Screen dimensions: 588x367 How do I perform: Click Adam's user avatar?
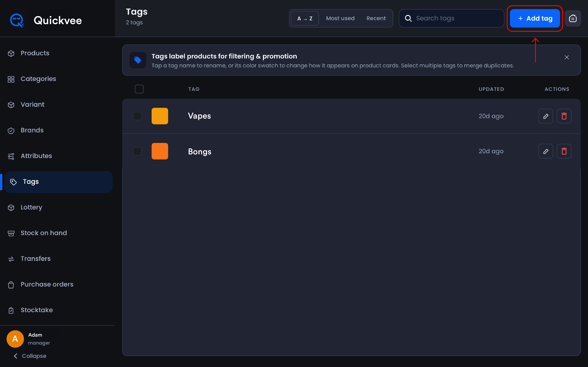15,339
